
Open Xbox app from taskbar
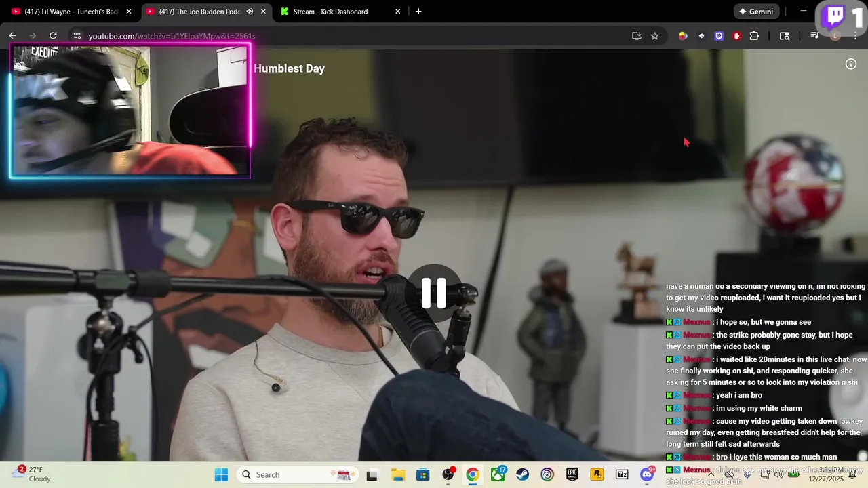pos(498,475)
